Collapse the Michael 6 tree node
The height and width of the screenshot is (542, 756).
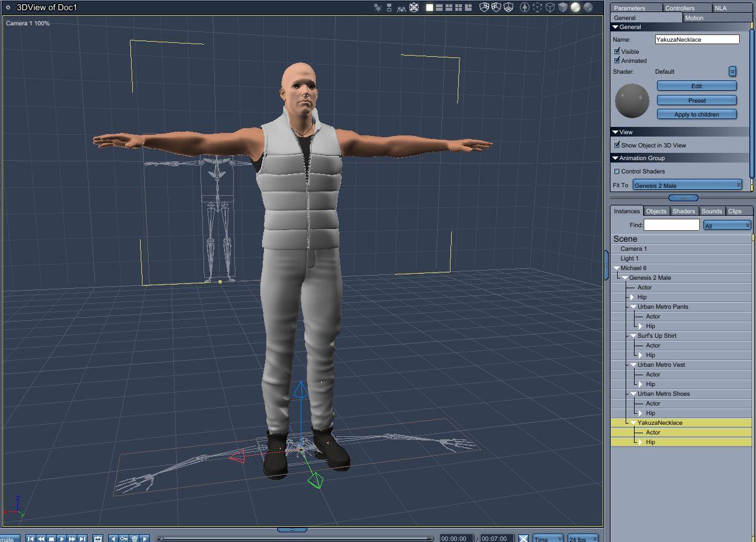click(617, 268)
